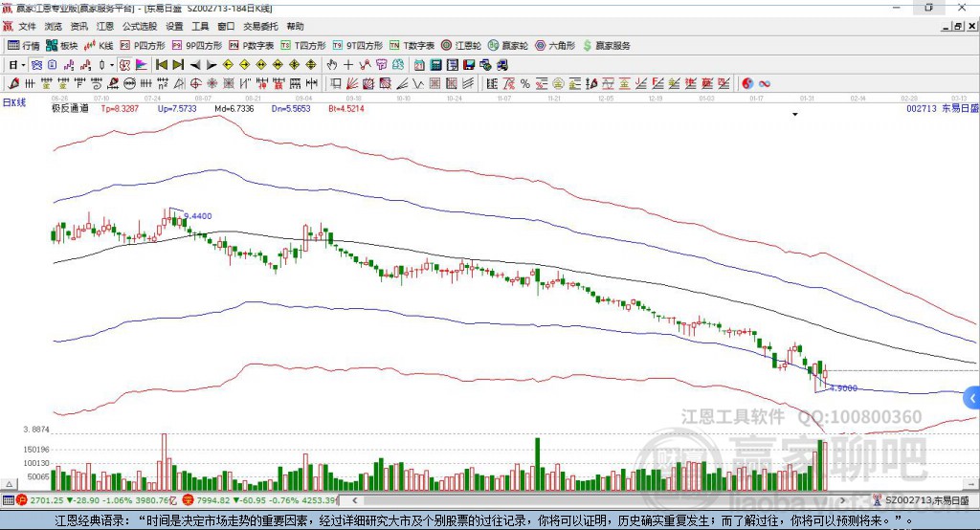Click the 002713 东易日盛 stock title
The width and height of the screenshot is (980, 530).
[x=943, y=109]
